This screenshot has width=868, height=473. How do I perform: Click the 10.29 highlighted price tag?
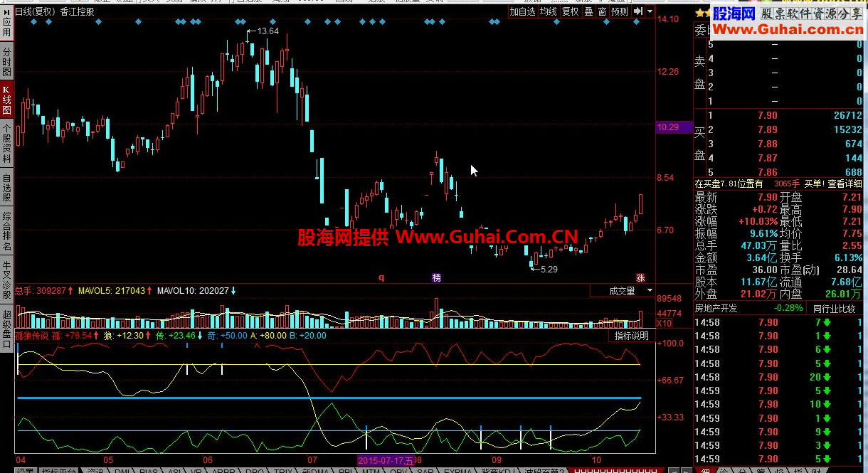tap(673, 127)
